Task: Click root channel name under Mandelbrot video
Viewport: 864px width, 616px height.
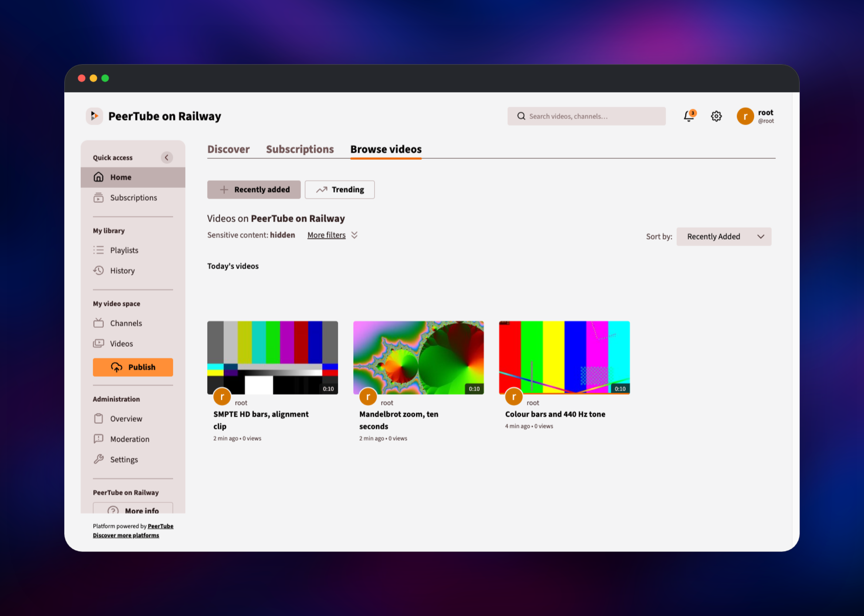Action: point(387,403)
